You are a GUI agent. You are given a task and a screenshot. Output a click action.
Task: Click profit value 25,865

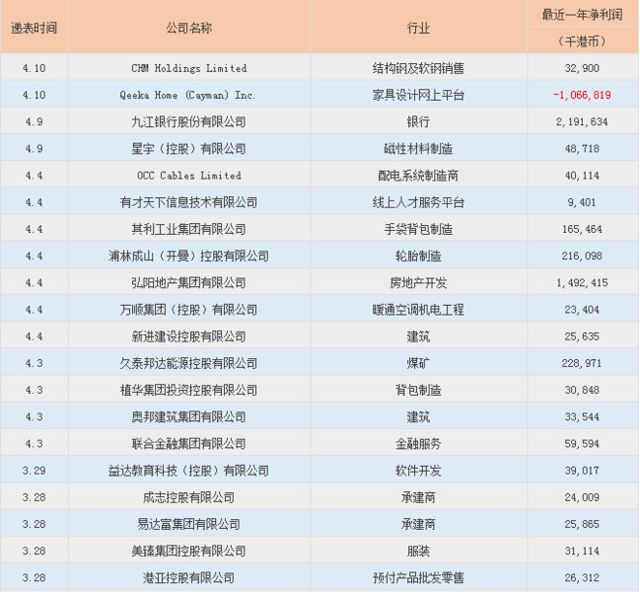(582, 524)
